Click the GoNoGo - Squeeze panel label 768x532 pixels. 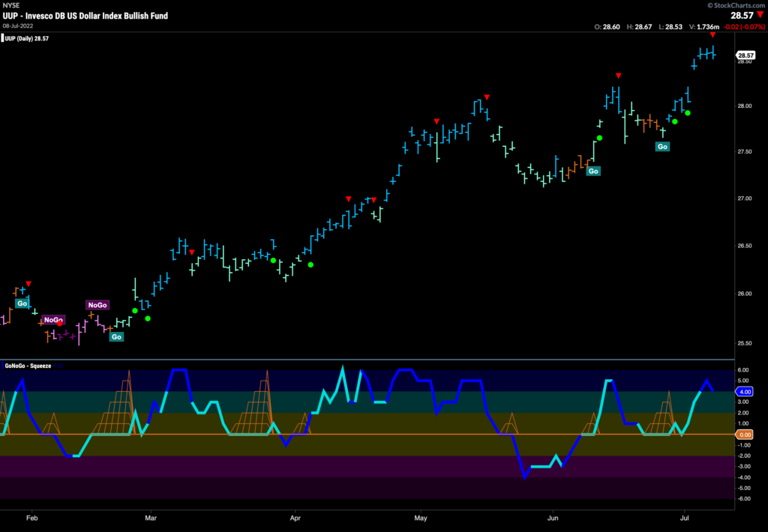pos(28,366)
